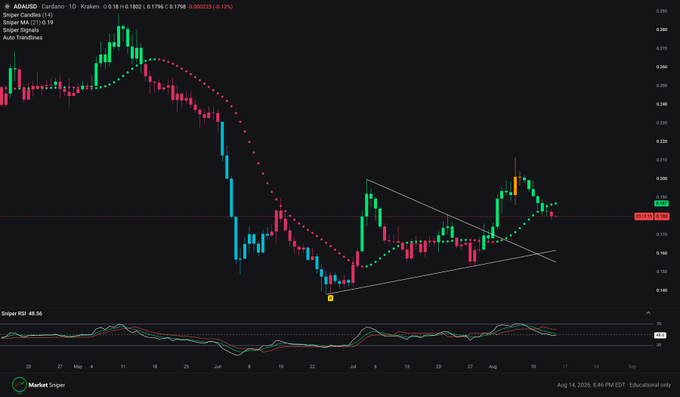The width and height of the screenshot is (680, 397).
Task: Click the symbol icon left of ADAUSD
Action: (x=7, y=7)
